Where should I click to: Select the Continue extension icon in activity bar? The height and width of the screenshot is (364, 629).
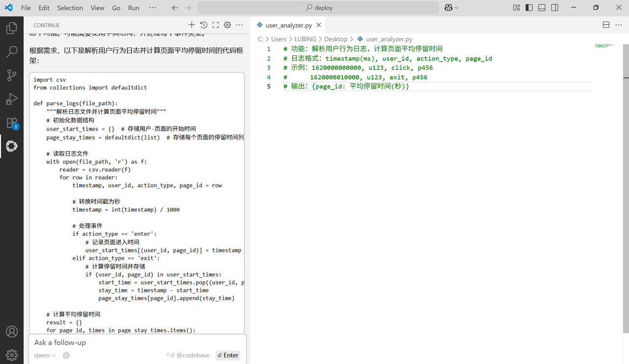pos(12,146)
